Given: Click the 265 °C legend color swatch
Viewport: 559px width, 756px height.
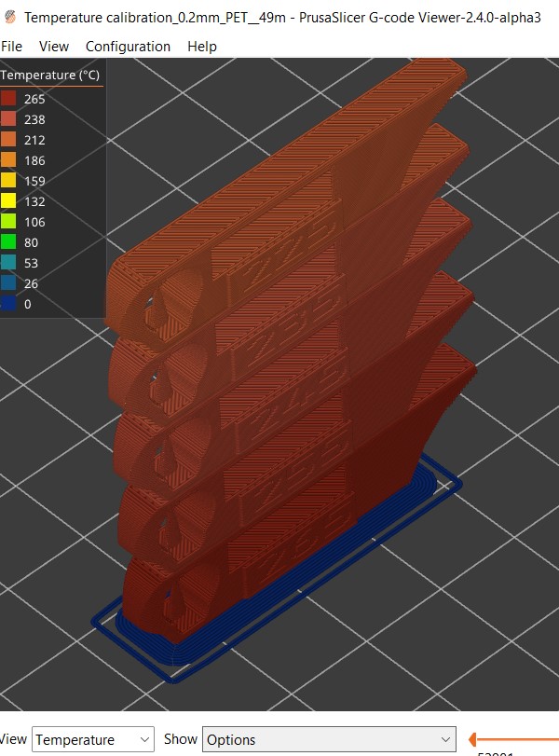Looking at the screenshot, I should pos(8,99).
